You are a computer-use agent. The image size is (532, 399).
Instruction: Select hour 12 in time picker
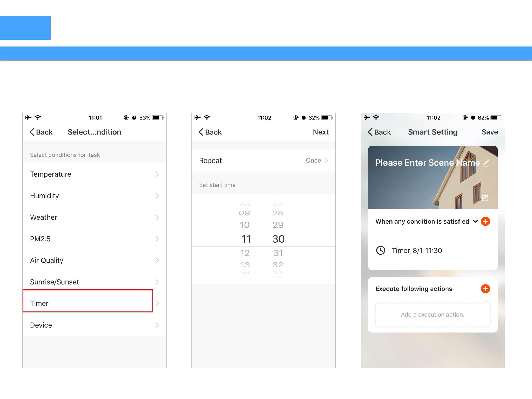point(245,253)
